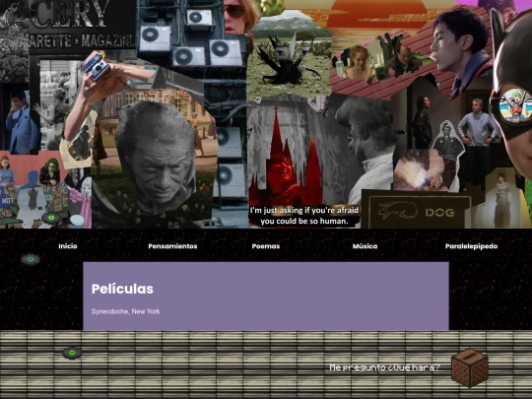
Task: Click the header collage banner image
Action: (x=266, y=114)
